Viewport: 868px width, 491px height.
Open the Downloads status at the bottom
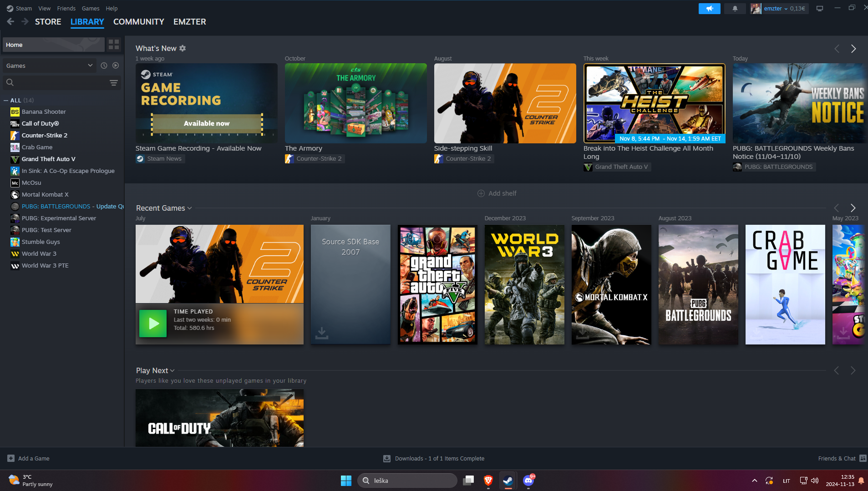(434, 458)
